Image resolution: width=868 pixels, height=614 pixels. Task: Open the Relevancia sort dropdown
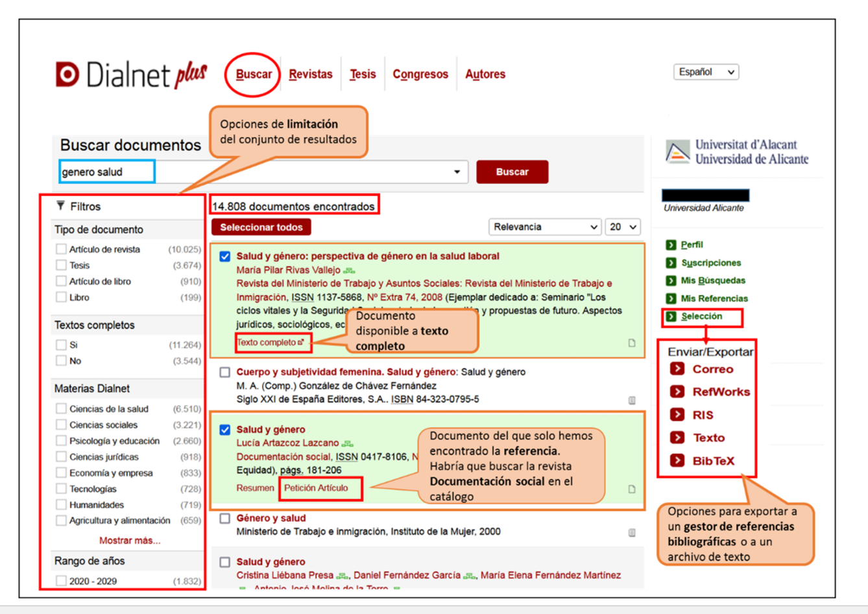[544, 227]
